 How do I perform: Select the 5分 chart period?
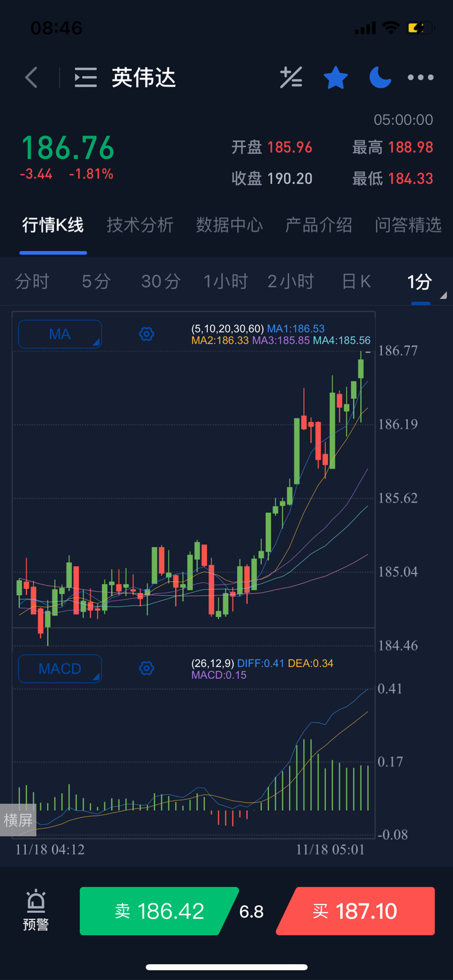coord(96,281)
